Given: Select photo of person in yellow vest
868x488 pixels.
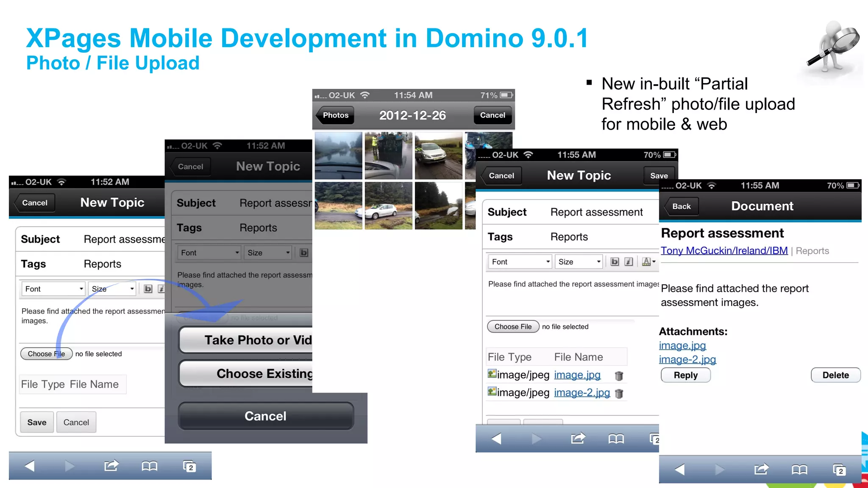Looking at the screenshot, I should pyautogui.click(x=389, y=155).
